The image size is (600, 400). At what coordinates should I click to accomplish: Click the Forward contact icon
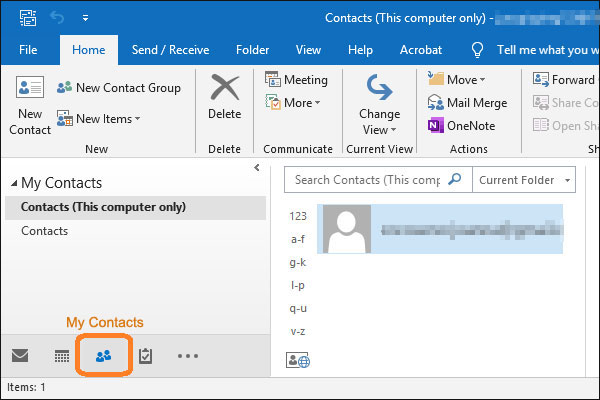(x=541, y=79)
